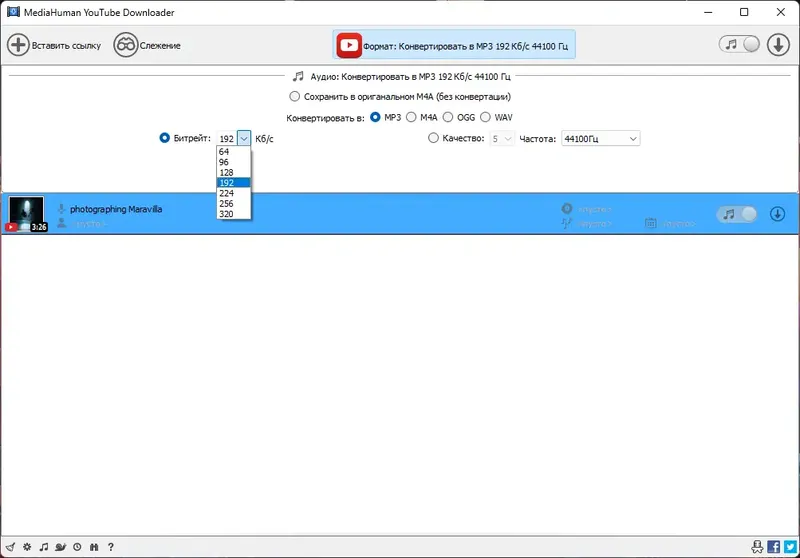Image resolution: width=800 pixels, height=558 pixels.
Task: Minimize the MediaHuman window
Action: 708,12
